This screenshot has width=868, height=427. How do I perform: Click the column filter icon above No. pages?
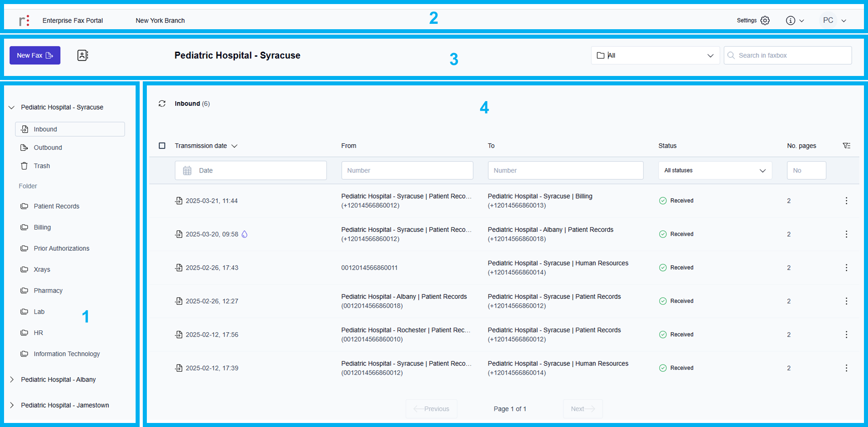[847, 146]
